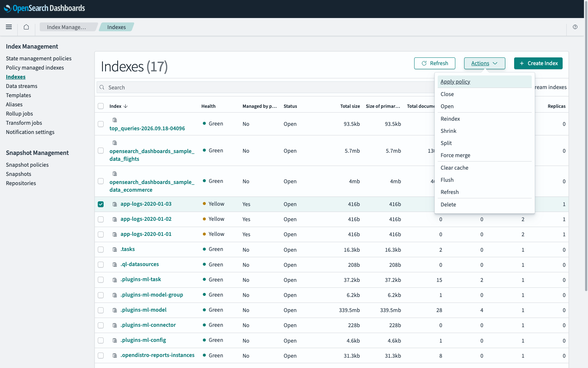
Task: Uncheck the app-logs-2020-01-03 row checkbox
Action: 101,204
